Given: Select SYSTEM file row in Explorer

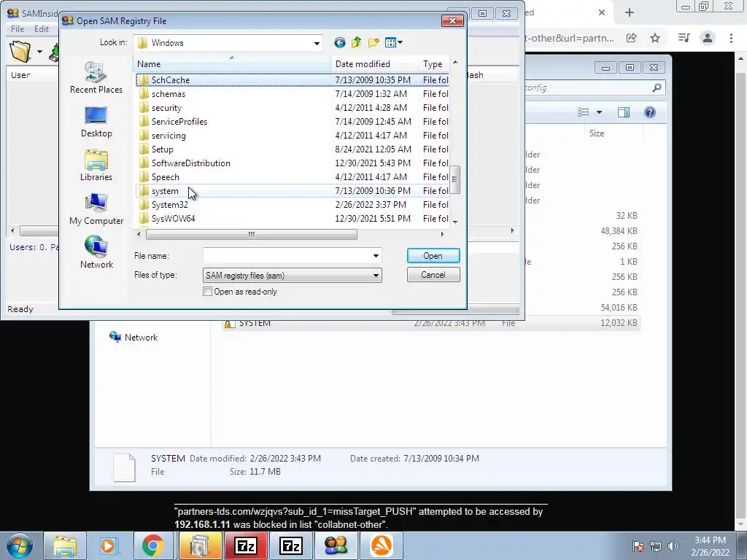Looking at the screenshot, I should (x=431, y=323).
